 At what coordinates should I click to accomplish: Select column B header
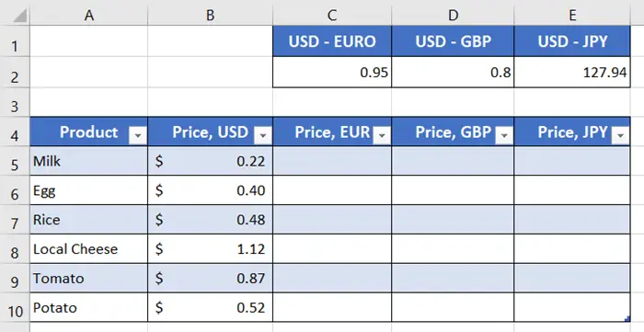click(211, 16)
